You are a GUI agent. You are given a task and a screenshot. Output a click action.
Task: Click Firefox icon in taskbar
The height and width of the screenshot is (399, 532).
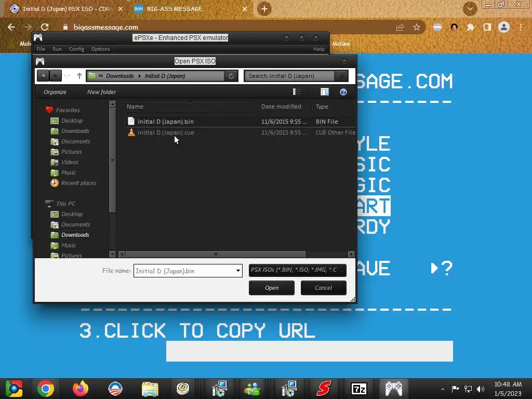[x=81, y=389]
